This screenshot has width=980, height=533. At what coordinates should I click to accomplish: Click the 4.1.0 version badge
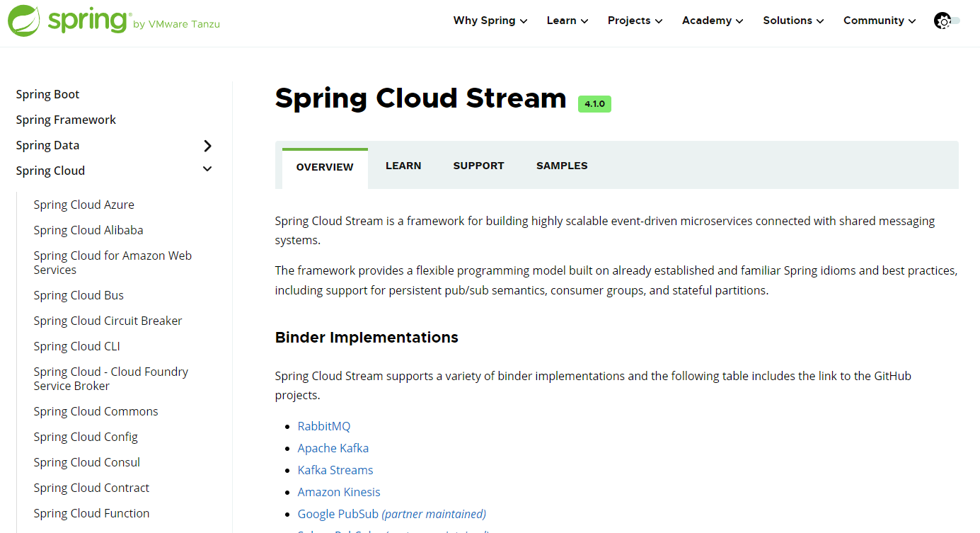(x=594, y=104)
